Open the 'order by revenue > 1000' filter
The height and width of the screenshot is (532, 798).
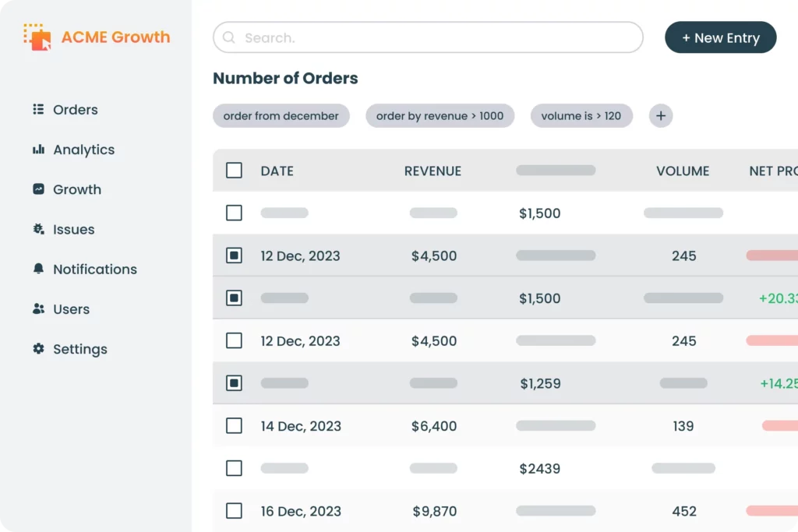[440, 115]
